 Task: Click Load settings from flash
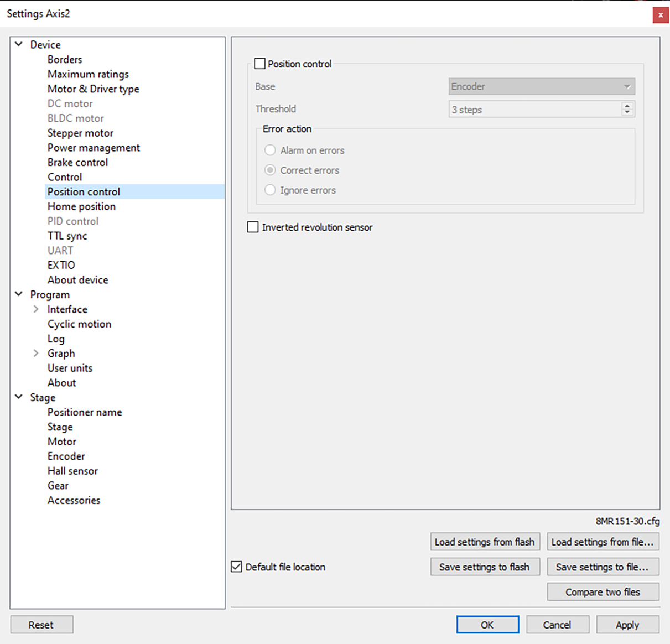click(485, 542)
